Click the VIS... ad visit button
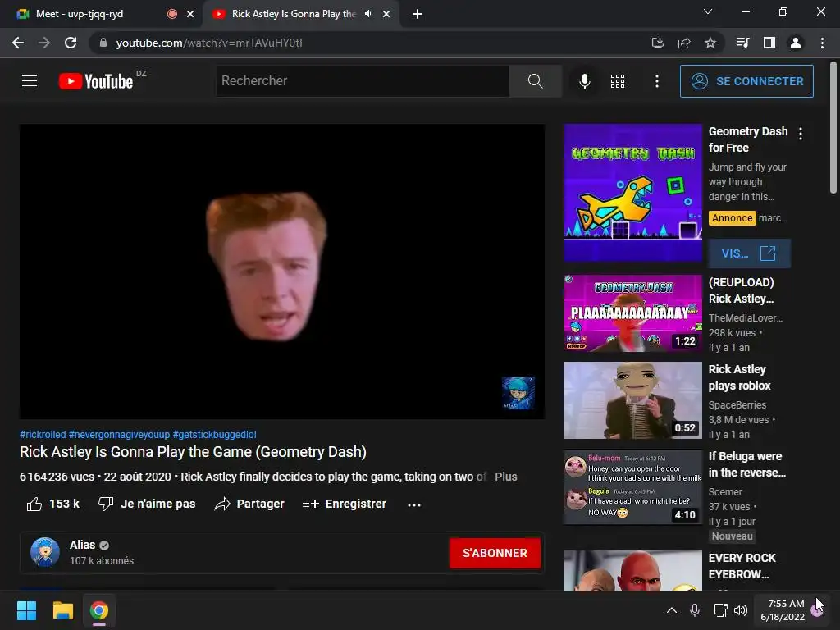 pos(749,253)
